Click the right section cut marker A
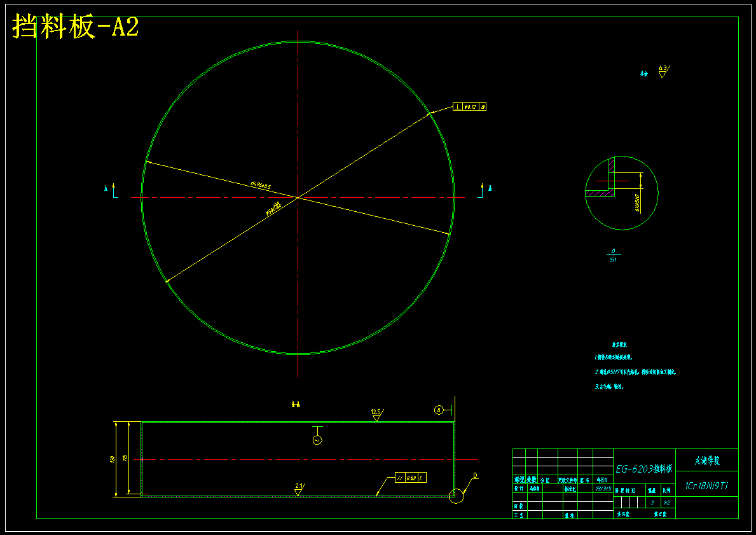 (x=485, y=190)
